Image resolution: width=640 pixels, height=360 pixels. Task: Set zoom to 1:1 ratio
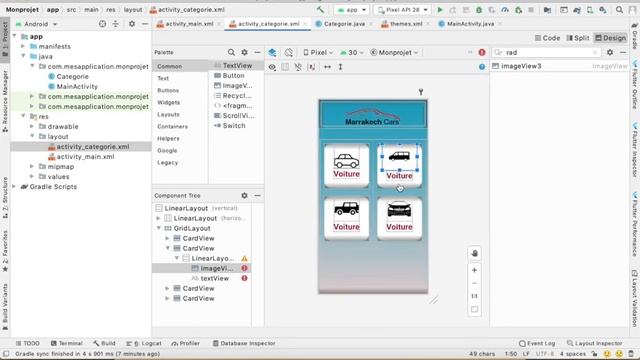[x=474, y=296]
